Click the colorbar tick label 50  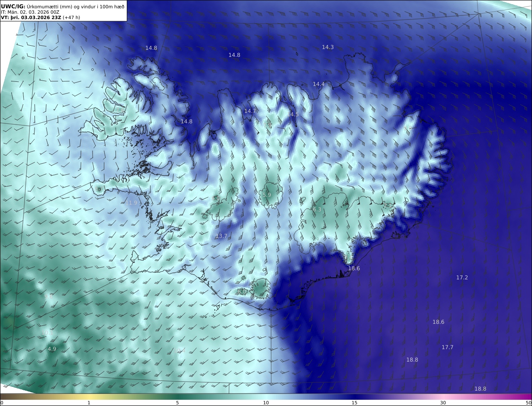pos(529,403)
